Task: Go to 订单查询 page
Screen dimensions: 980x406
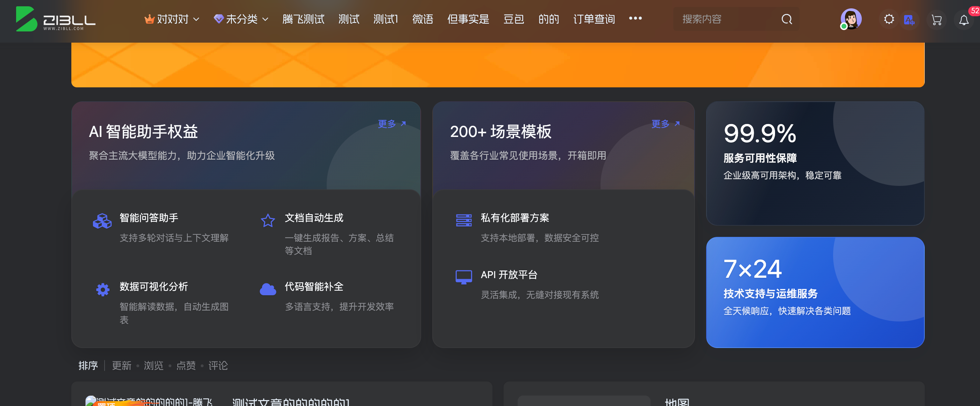Action: point(594,19)
